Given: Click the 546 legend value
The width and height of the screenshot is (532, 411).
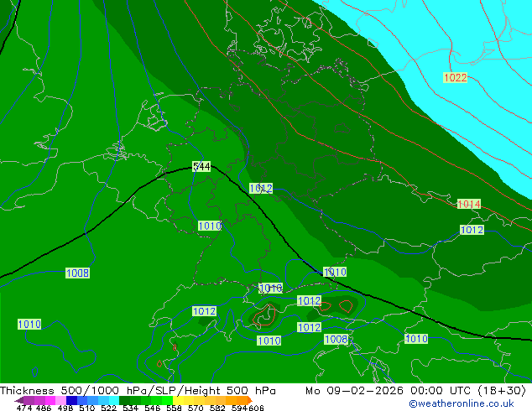Looking at the screenshot, I should pyautogui.click(x=153, y=408).
